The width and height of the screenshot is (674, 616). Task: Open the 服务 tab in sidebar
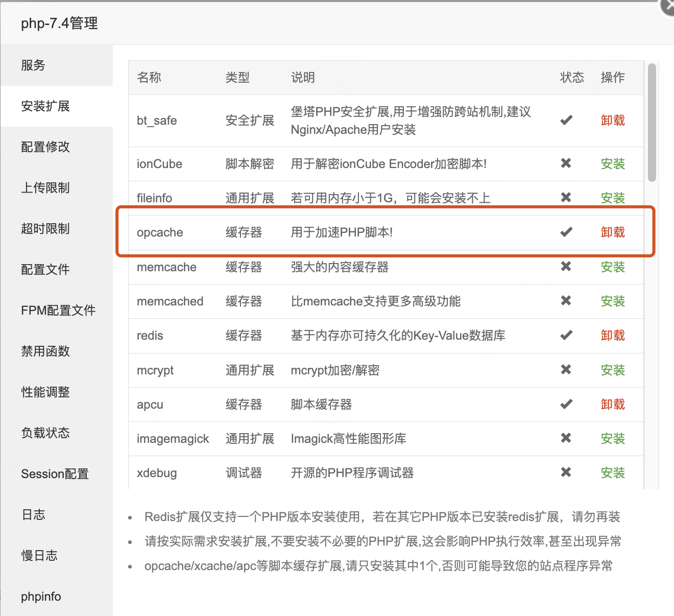(x=33, y=65)
